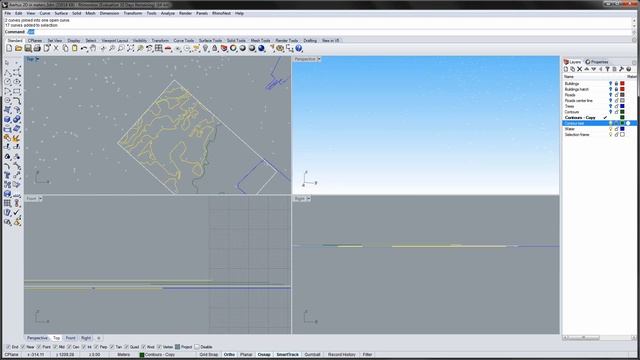Open the Curve menu

[44, 13]
